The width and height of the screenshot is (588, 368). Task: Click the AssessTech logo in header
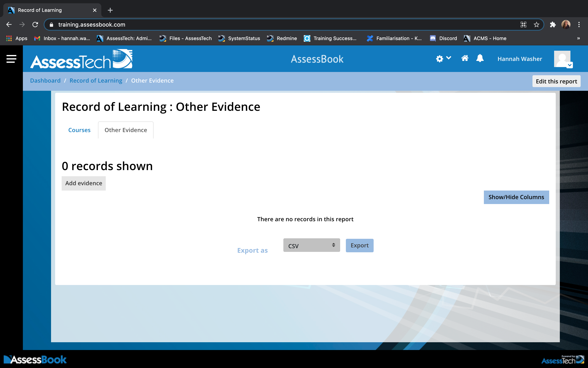81,59
